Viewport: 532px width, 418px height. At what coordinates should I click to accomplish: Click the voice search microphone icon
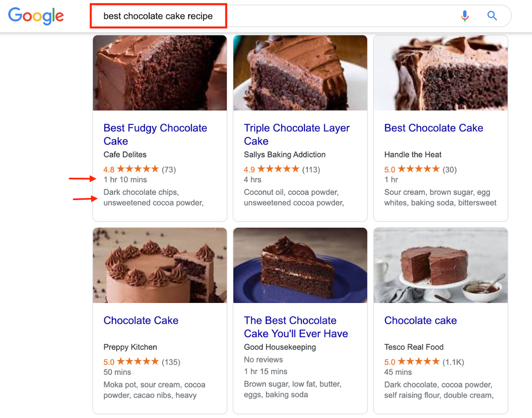(x=465, y=16)
